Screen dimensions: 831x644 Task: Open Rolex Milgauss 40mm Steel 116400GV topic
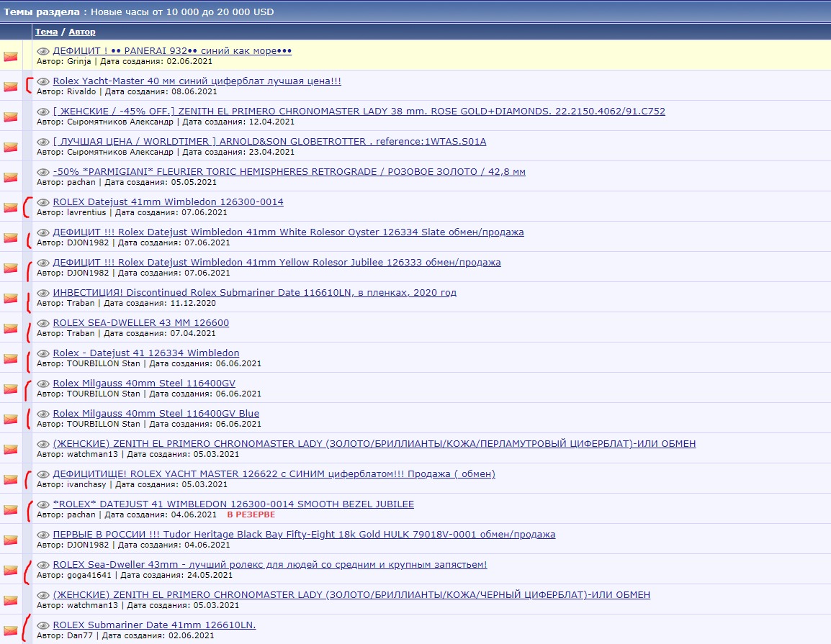[144, 383]
